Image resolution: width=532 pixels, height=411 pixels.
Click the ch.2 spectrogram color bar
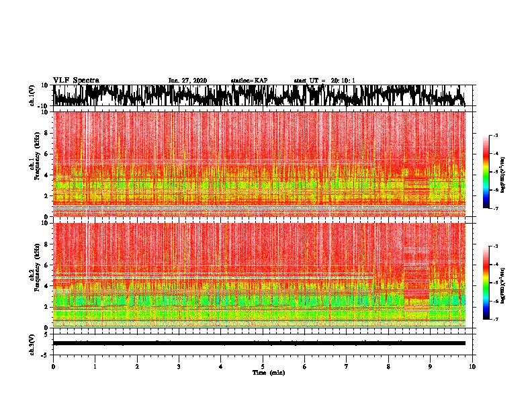click(x=486, y=283)
